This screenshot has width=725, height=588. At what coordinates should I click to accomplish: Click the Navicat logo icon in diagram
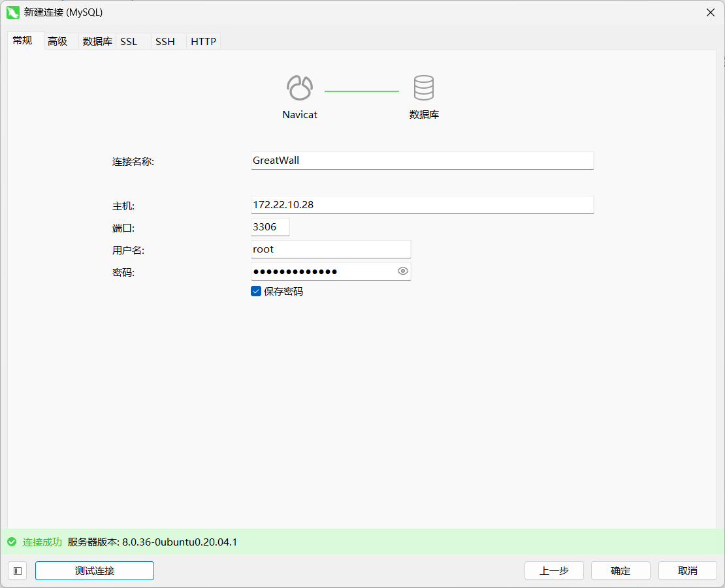click(x=300, y=87)
